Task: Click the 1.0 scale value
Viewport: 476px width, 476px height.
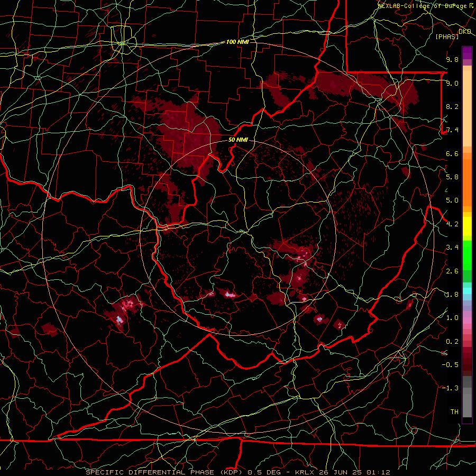Action: pyautogui.click(x=452, y=318)
